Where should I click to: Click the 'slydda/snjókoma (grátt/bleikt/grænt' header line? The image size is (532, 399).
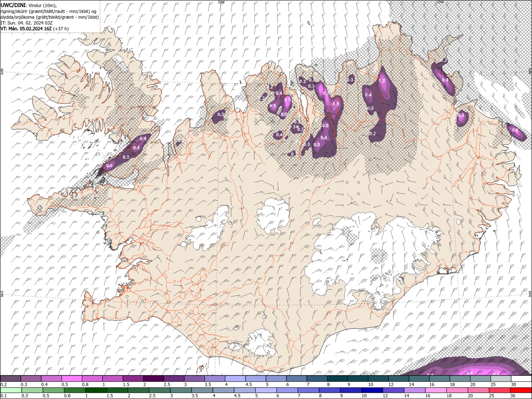click(49, 17)
